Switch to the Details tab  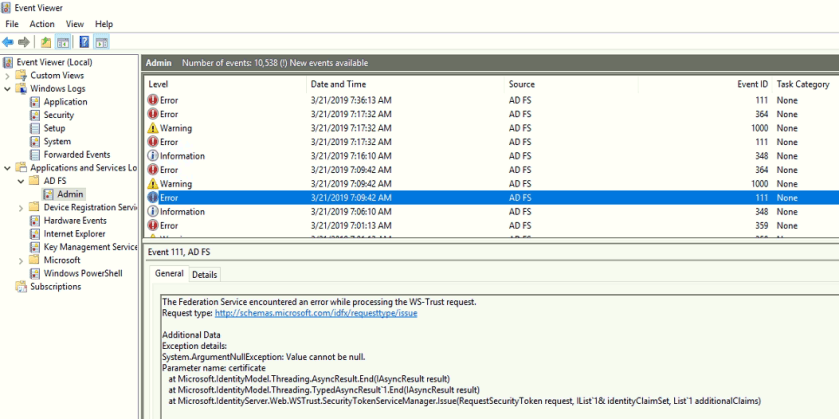click(204, 274)
